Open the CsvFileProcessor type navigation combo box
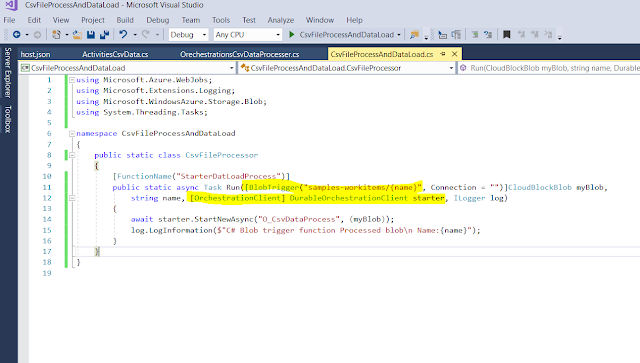The image size is (640, 363). (x=347, y=68)
